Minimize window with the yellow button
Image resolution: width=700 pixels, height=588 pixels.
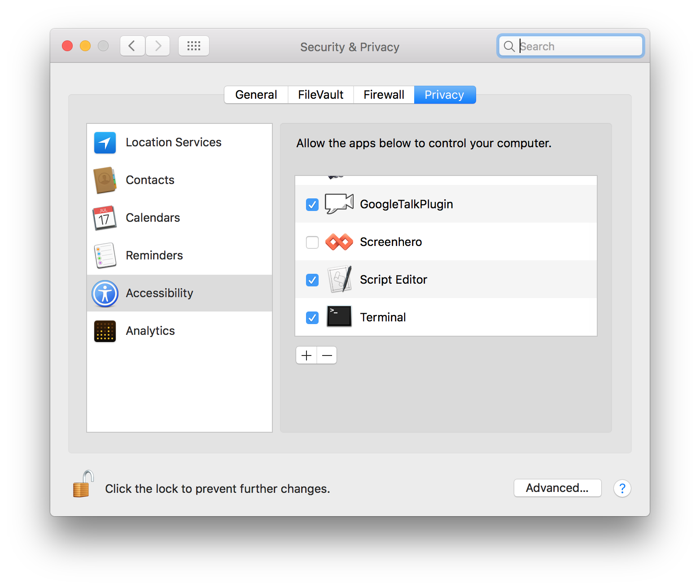85,46
